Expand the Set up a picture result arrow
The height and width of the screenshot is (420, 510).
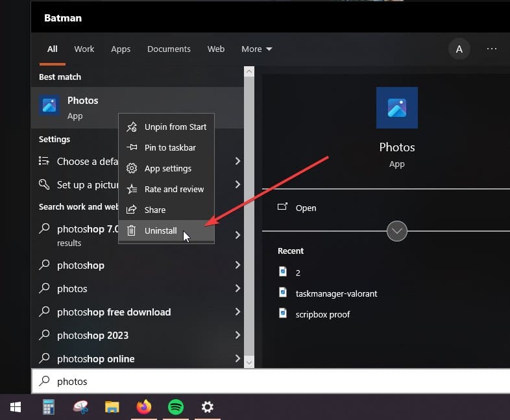237,184
